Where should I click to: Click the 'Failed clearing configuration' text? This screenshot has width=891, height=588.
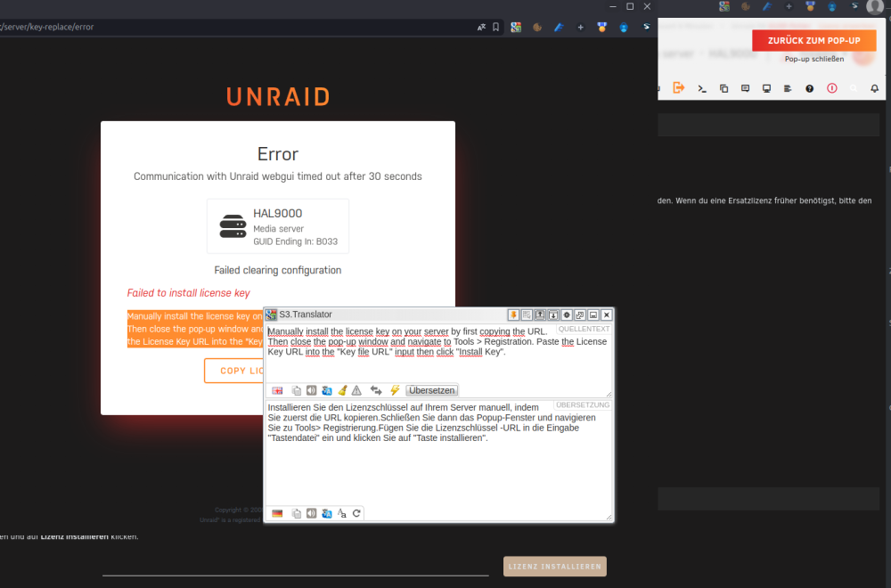pyautogui.click(x=278, y=271)
